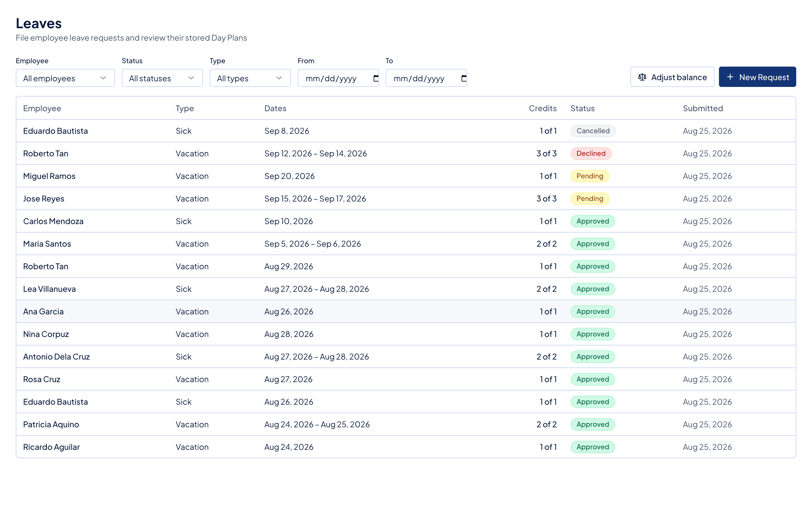Open the All types dropdown

point(250,78)
